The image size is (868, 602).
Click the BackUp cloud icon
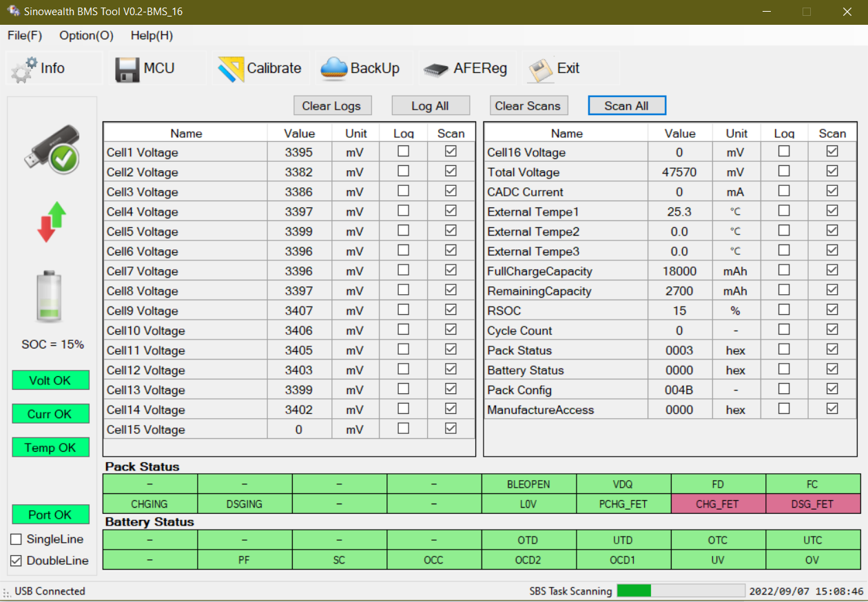pyautogui.click(x=334, y=69)
